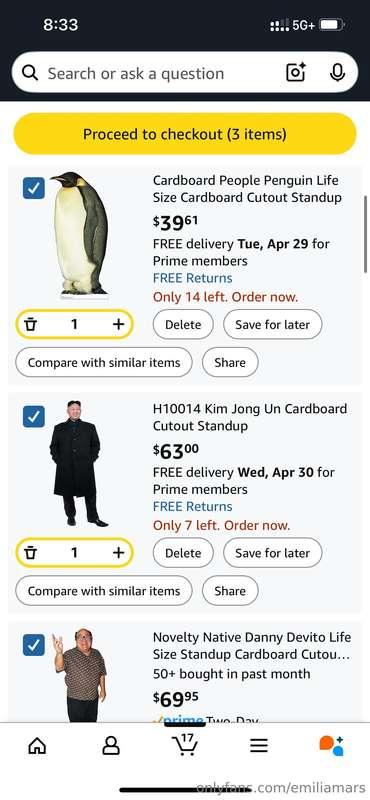The image size is (370, 800).
Task: Increase Kim Jong Un cutout quantity
Action: [x=118, y=552]
